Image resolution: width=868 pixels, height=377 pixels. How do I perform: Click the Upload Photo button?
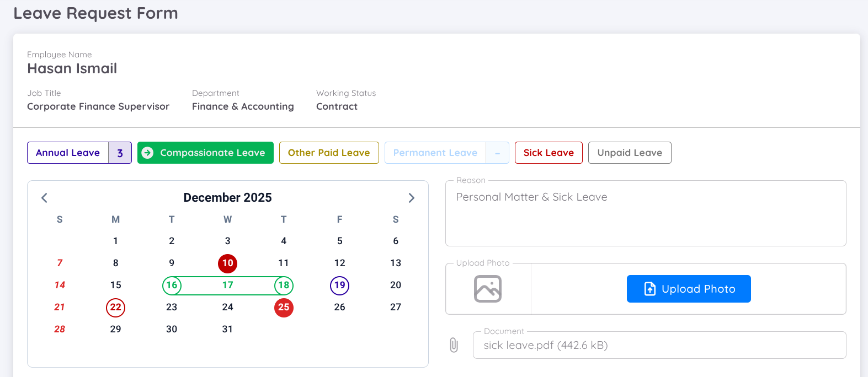688,289
